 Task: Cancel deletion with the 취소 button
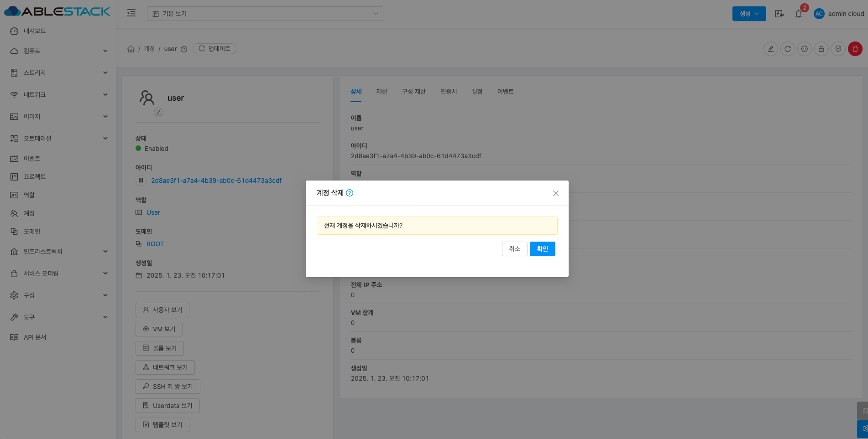coord(514,249)
